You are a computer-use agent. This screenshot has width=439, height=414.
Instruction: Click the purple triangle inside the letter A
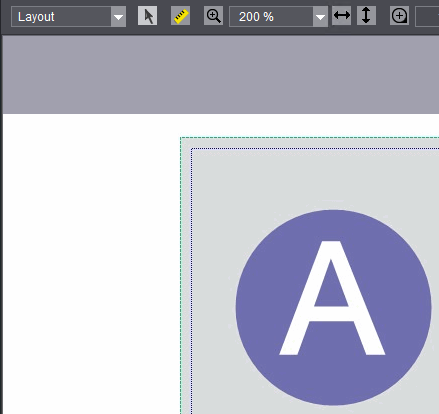pyautogui.click(x=331, y=288)
